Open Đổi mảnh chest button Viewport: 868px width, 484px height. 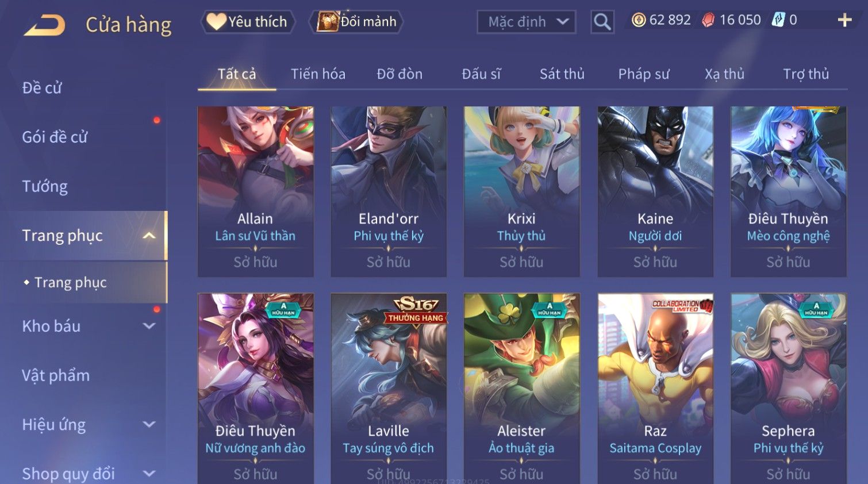pos(356,22)
